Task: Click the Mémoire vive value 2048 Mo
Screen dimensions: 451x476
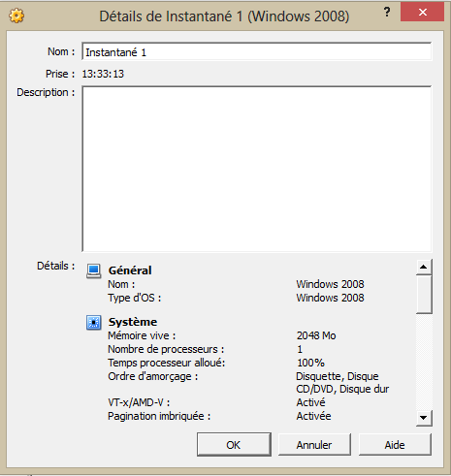Action: point(316,335)
